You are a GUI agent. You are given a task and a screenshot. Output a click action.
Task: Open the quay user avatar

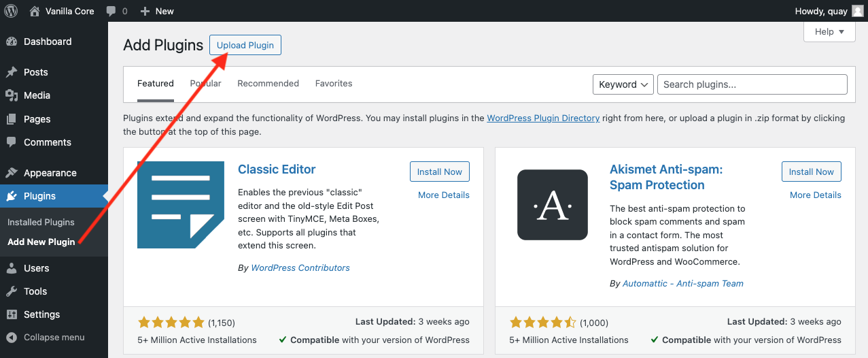click(x=858, y=11)
